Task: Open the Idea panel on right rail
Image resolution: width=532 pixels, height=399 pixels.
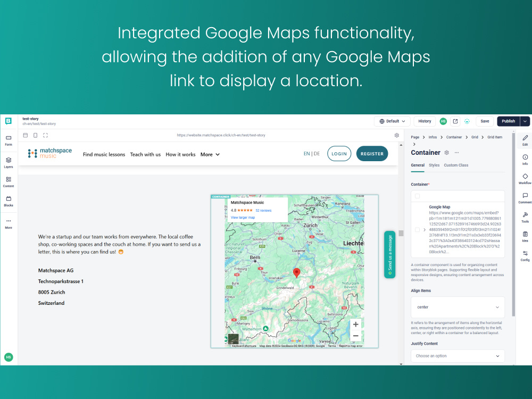Action: [525, 237]
